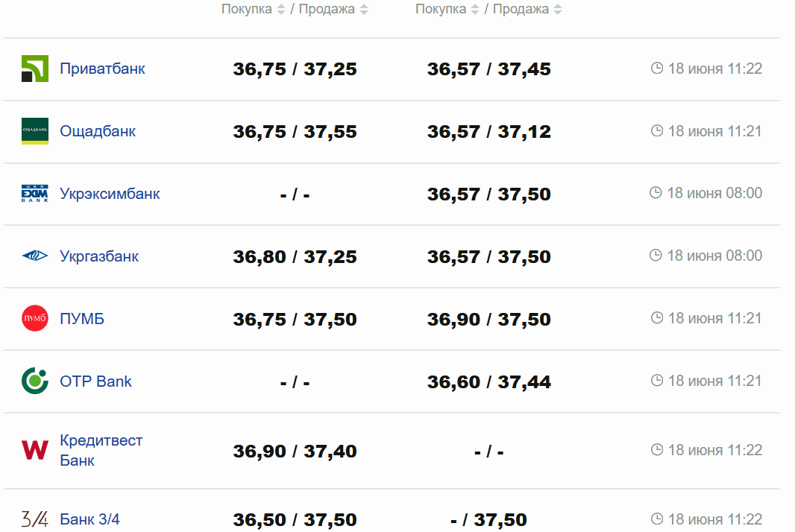
Task: Click the green OTP Bank logo
Action: (x=35, y=381)
